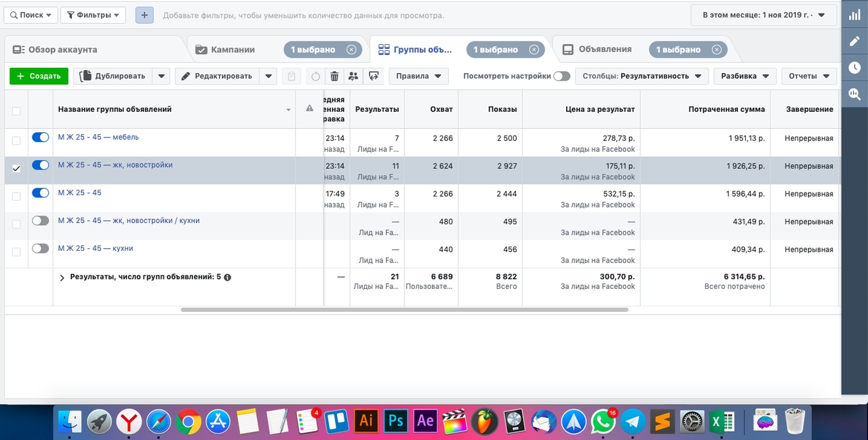Sort by Потраченная сумма column header
This screenshot has height=440, width=868.
[x=726, y=109]
